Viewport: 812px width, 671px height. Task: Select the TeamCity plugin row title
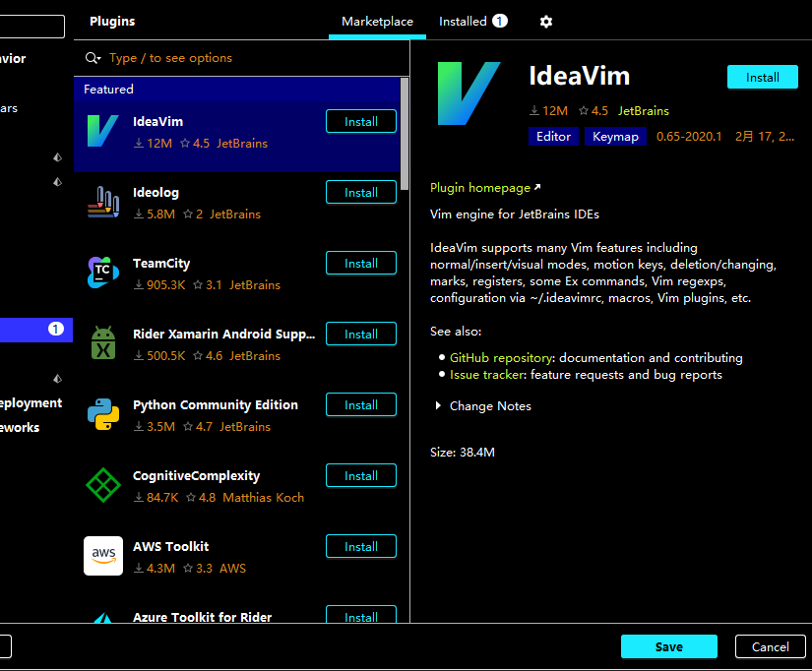[x=161, y=263]
